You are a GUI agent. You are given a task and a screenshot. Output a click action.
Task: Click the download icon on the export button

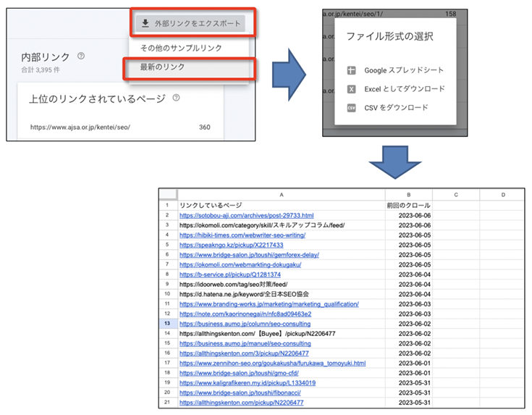point(145,23)
